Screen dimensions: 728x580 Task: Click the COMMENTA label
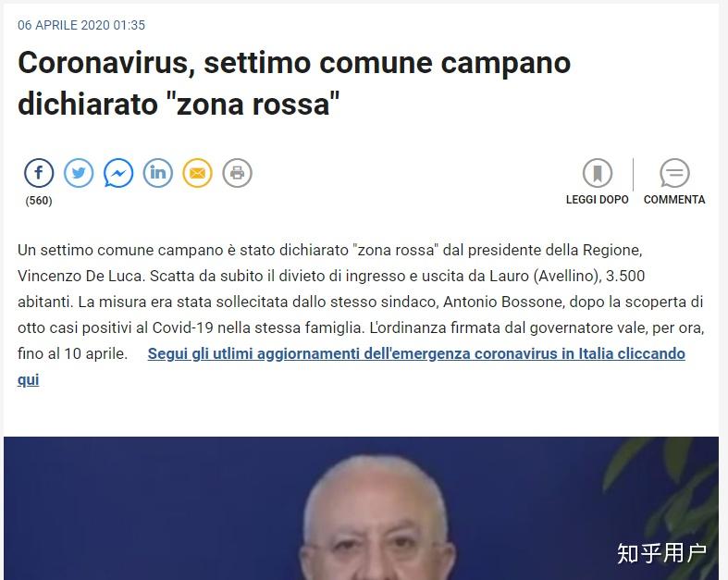(674, 200)
